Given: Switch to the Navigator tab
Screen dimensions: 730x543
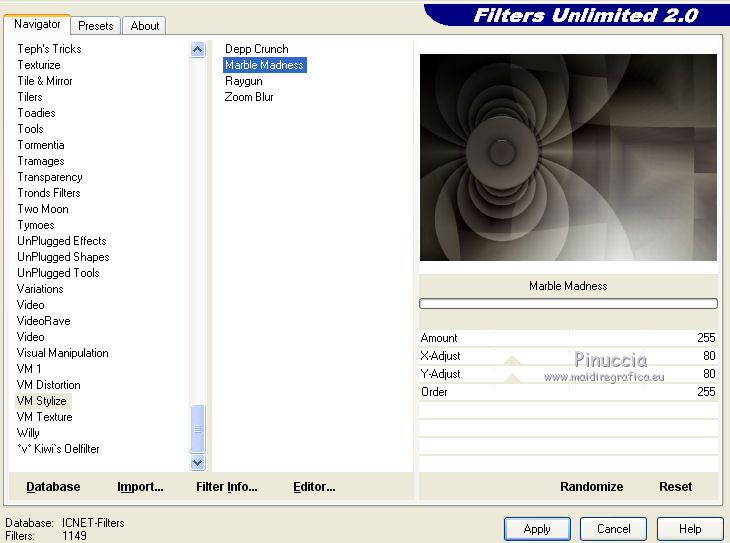Looking at the screenshot, I should click(37, 24).
